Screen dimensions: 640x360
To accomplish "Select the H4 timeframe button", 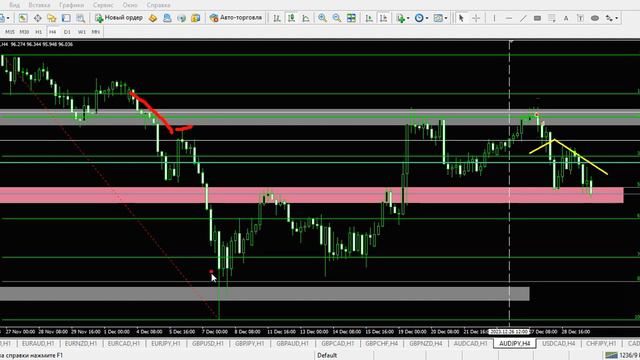I will click(52, 32).
